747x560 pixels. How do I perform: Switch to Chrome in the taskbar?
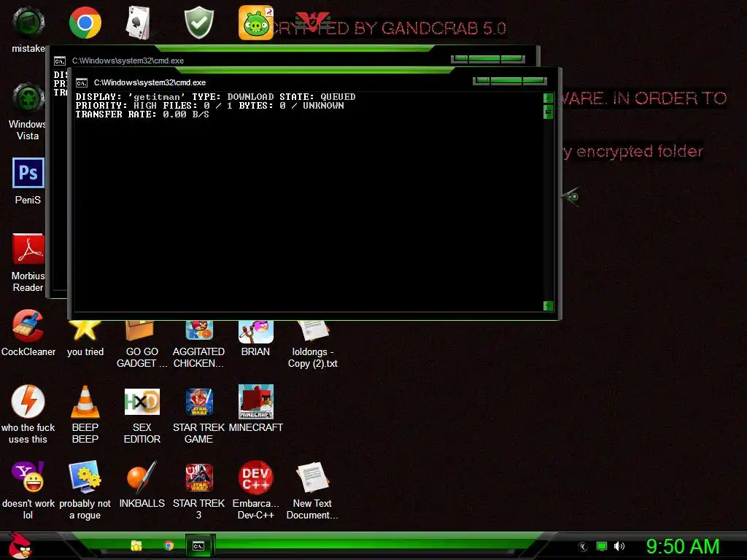click(169, 545)
